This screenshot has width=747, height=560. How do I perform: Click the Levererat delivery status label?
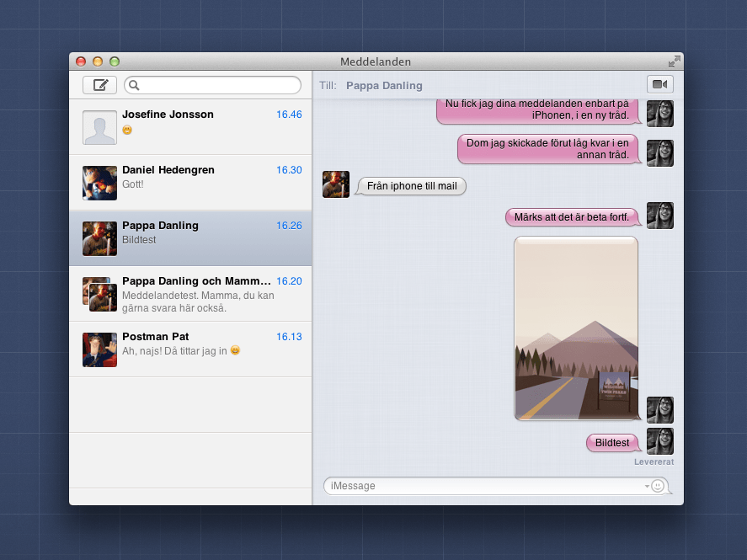point(654,461)
